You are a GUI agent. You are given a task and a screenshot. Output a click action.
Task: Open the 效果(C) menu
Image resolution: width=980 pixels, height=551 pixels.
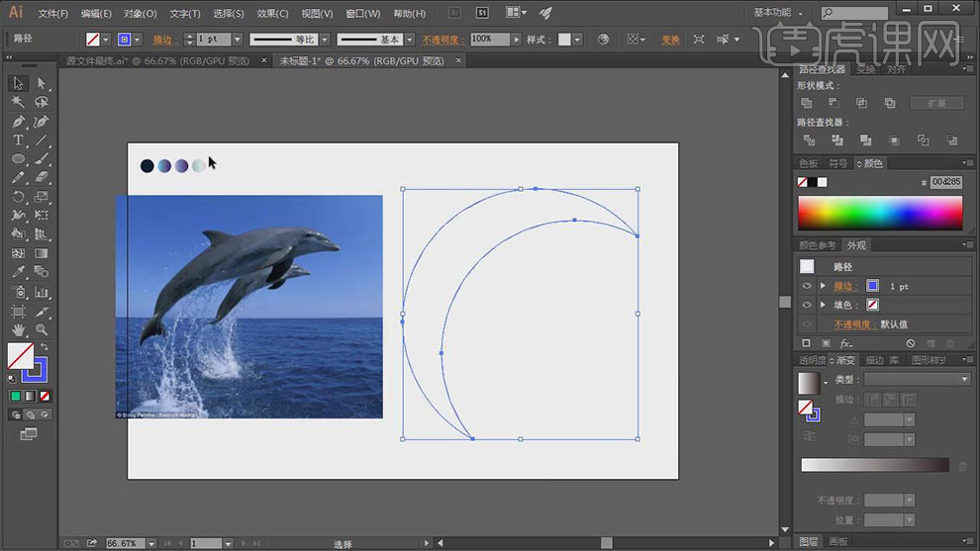click(x=272, y=14)
